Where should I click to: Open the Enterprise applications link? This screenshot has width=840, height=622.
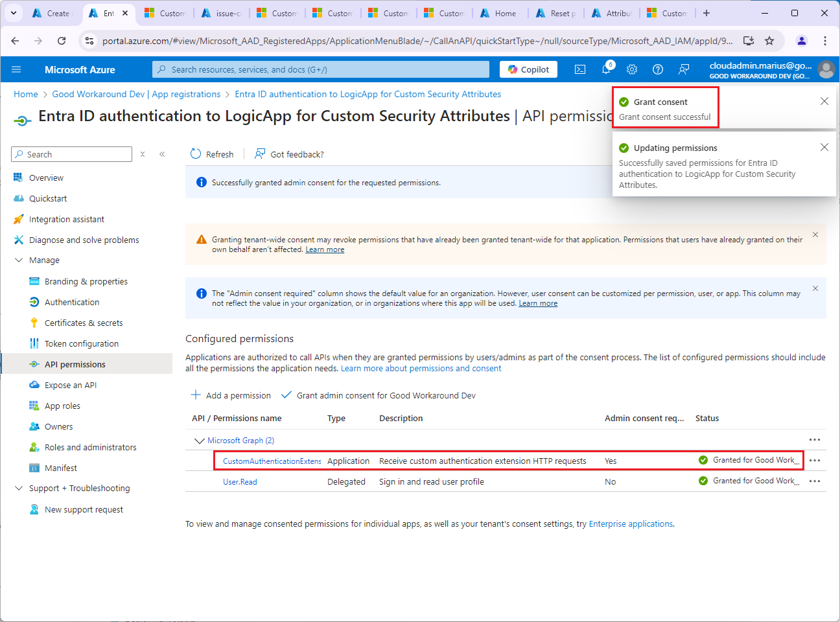pos(631,524)
